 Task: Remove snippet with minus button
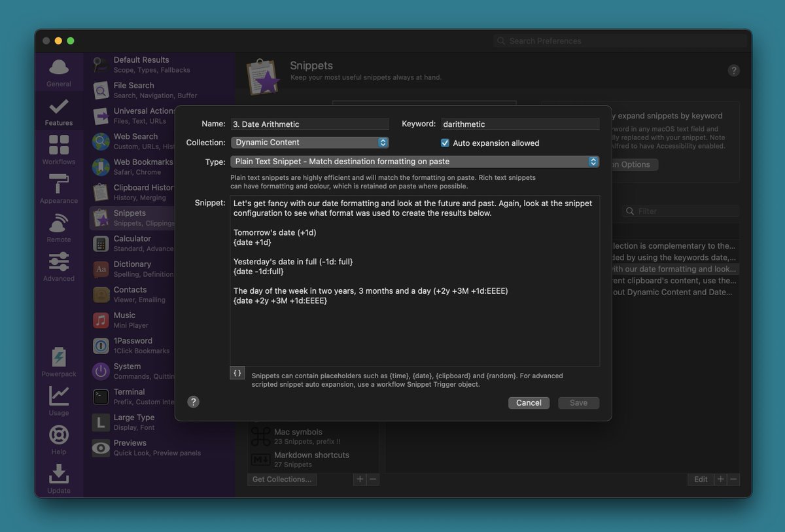[x=734, y=479]
